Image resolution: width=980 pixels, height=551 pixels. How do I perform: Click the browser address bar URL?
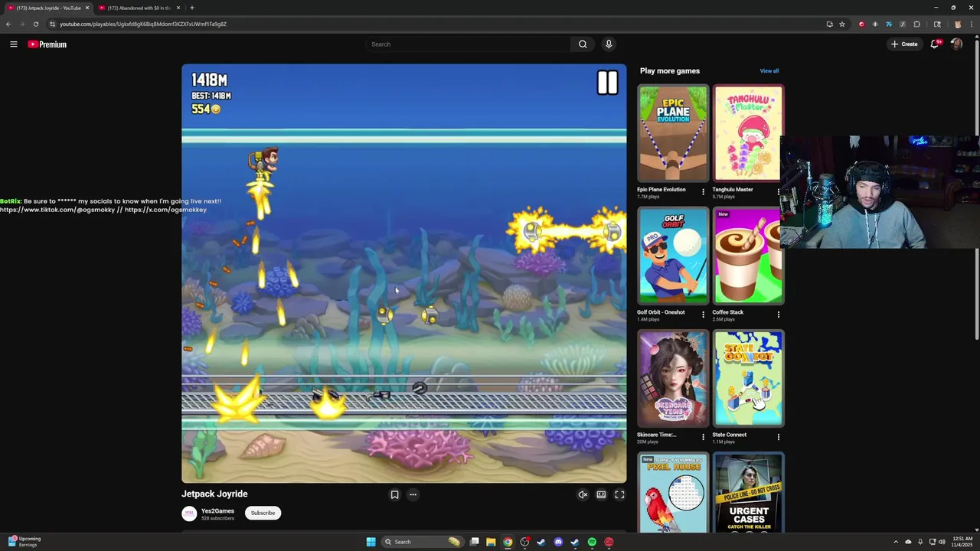pyautogui.click(x=143, y=24)
